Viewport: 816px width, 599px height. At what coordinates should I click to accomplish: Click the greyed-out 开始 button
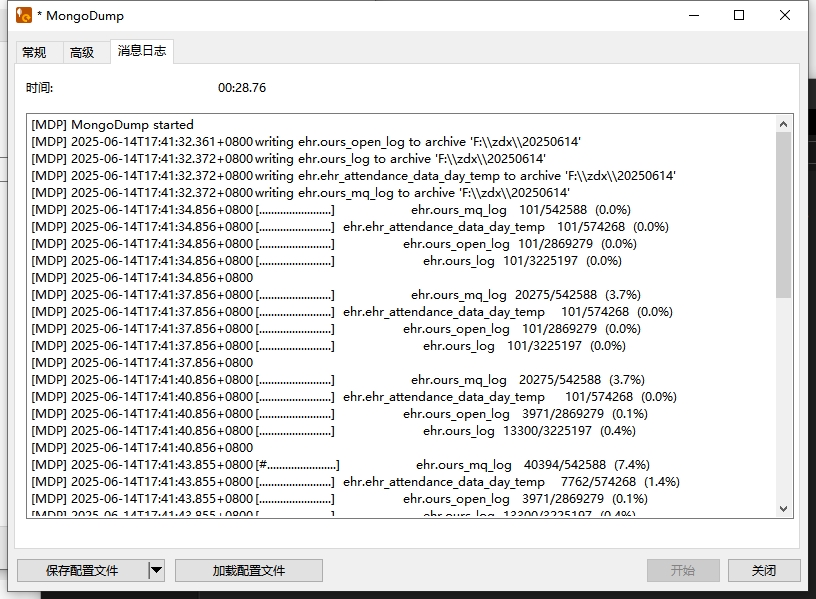[683, 570]
